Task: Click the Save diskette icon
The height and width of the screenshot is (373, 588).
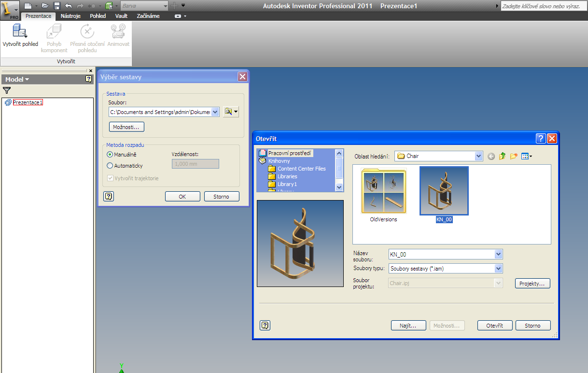Action: pyautogui.click(x=56, y=6)
